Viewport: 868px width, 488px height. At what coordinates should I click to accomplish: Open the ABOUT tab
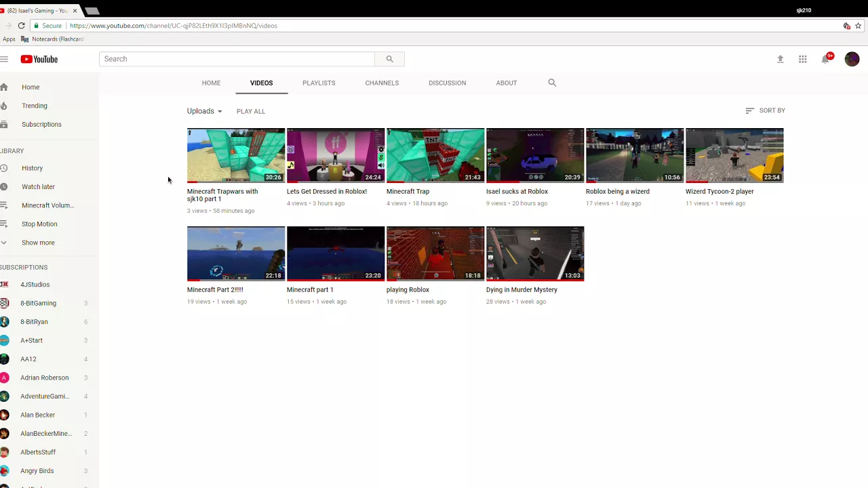click(506, 83)
